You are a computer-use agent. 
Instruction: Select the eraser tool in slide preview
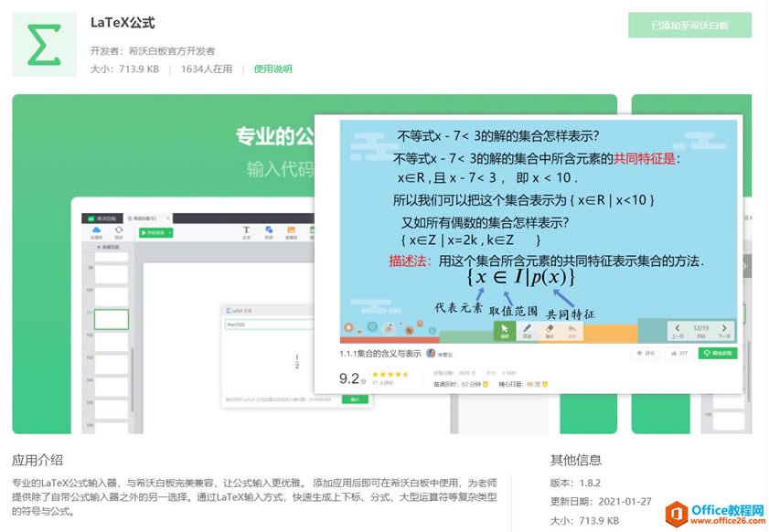click(550, 331)
